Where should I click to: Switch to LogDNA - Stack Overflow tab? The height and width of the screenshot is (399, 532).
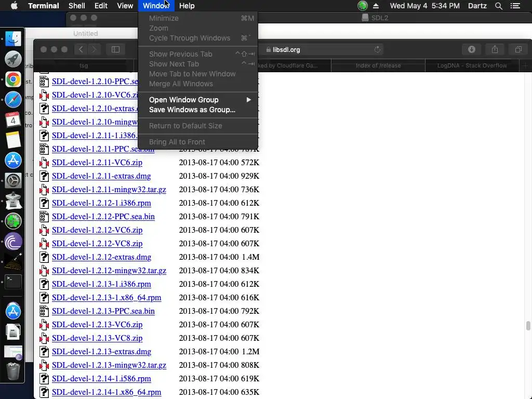[x=472, y=65]
